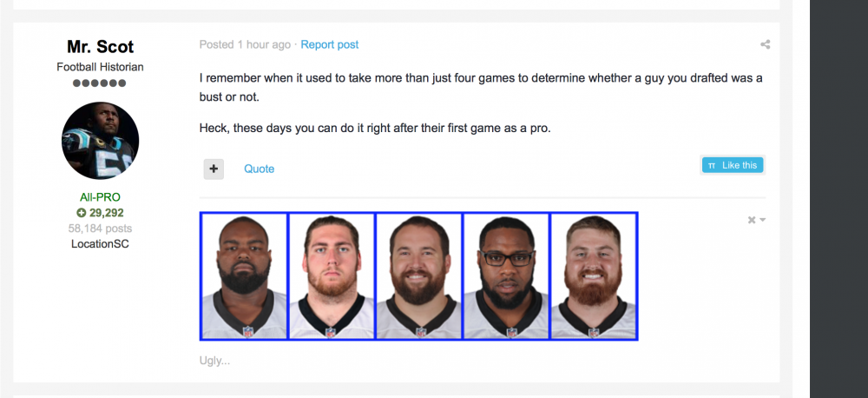Viewport: 868px width, 398px height.
Task: Select the headshot of the player with glasses
Action: click(507, 276)
